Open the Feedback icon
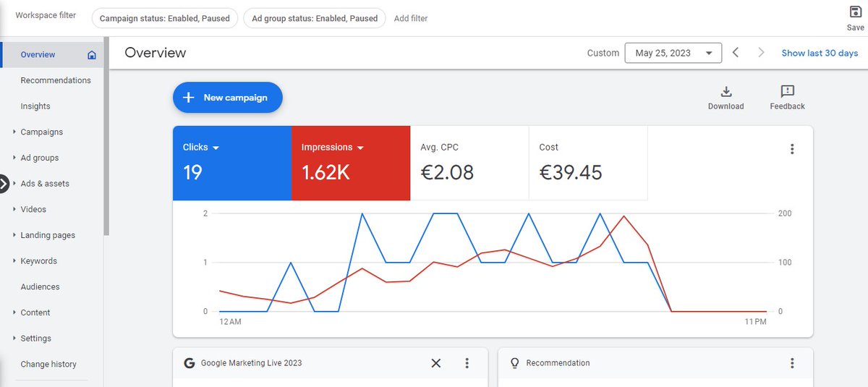The width and height of the screenshot is (868, 387). [788, 91]
